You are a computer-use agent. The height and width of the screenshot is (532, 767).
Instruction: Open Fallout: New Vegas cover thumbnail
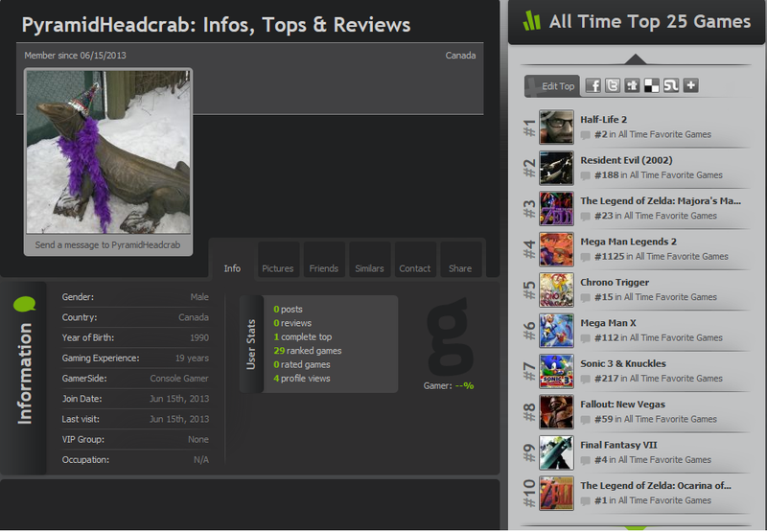click(x=556, y=412)
